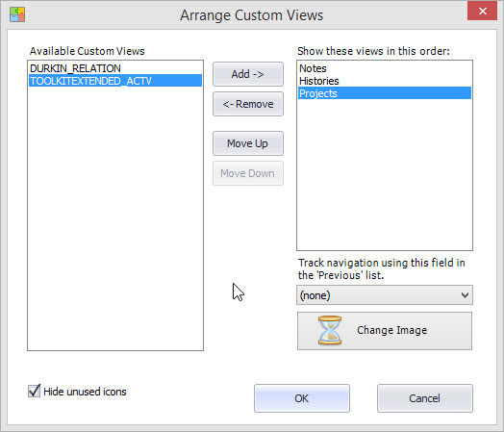This screenshot has width=504, height=432.
Task: Toggle the Hide unused icons checkbox
Action: coord(34,392)
